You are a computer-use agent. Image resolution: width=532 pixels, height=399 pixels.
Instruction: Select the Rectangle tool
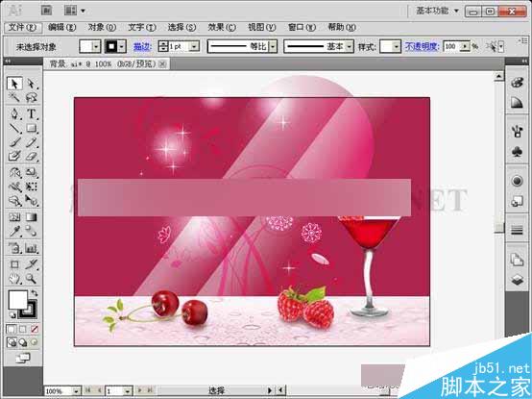pos(32,128)
